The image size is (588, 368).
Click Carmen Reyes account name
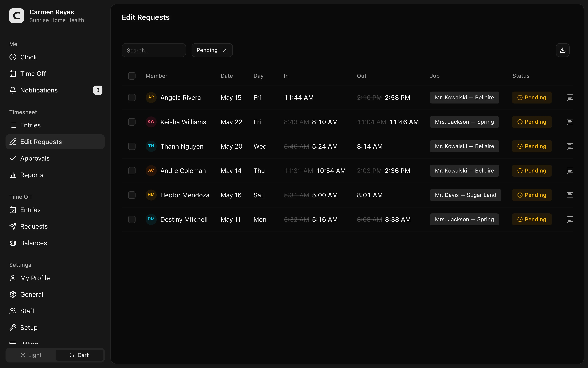pos(51,12)
